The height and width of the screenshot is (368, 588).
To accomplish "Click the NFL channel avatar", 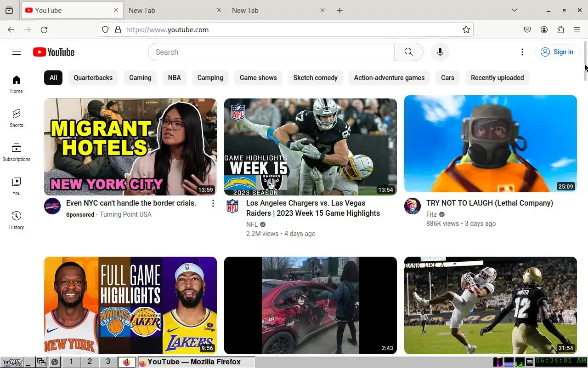I will tap(232, 206).
